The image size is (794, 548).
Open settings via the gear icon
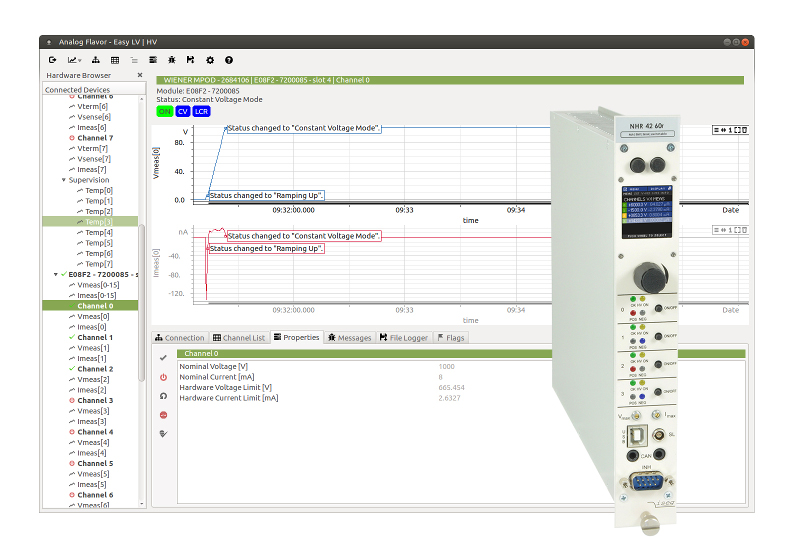pos(210,60)
